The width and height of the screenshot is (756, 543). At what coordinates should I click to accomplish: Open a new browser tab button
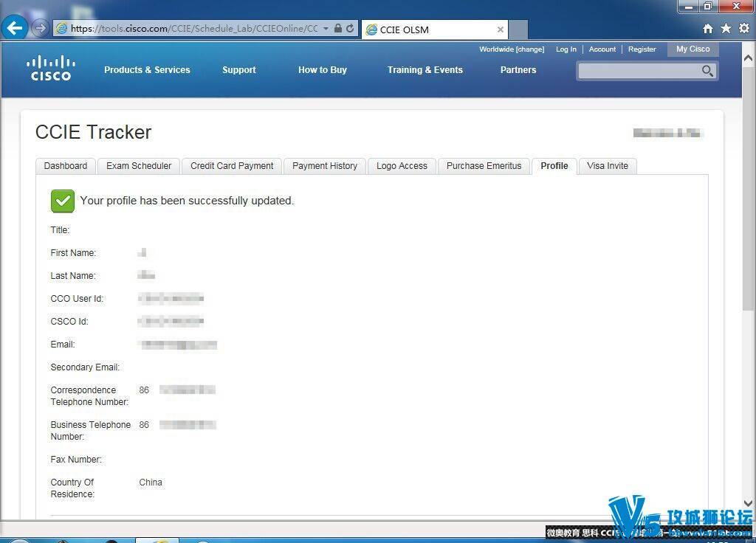518,30
